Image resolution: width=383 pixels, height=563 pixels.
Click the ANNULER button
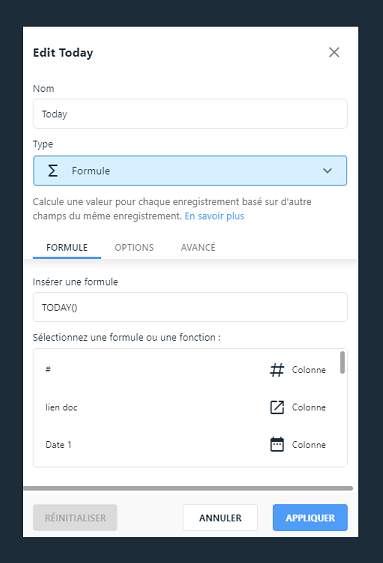[220, 517]
